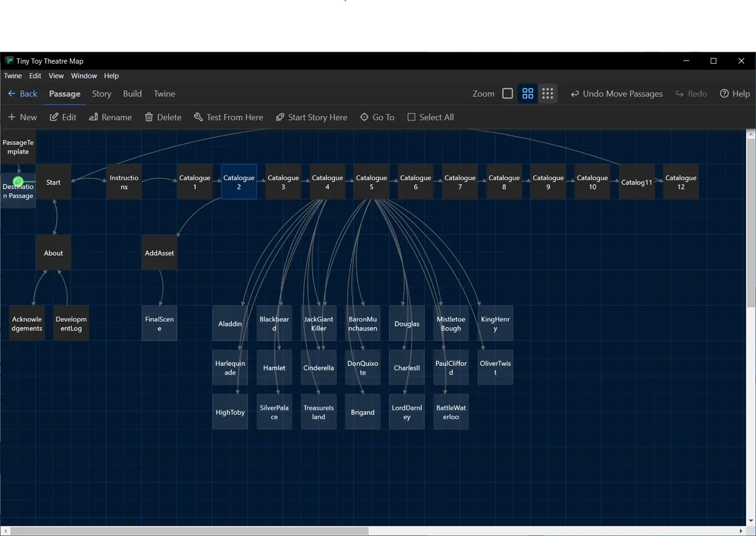
Task: Open the Window menu
Action: 84,76
